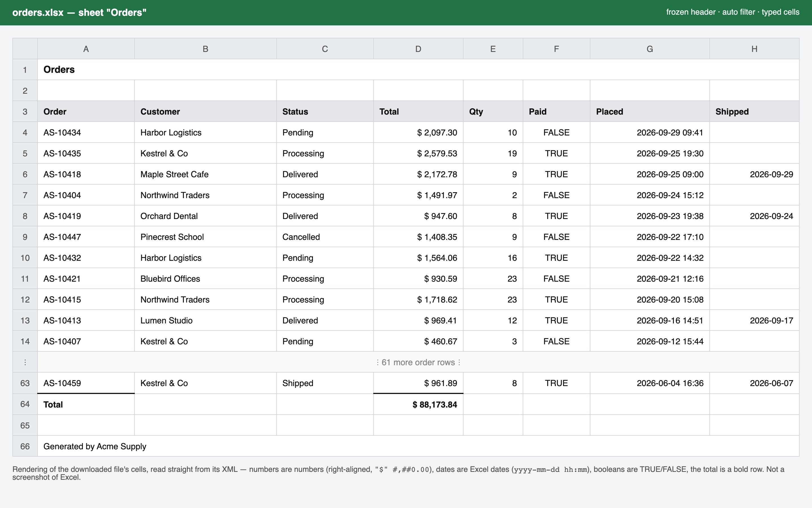Click "Generated by Acme Supply" footer cell
This screenshot has width=812, height=508.
[x=418, y=446]
